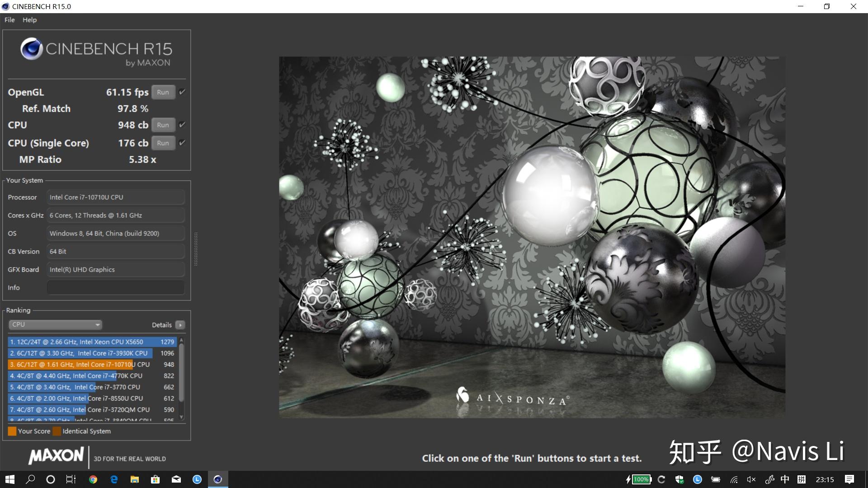
Task: Expand the ranking Details arrow
Action: point(180,325)
